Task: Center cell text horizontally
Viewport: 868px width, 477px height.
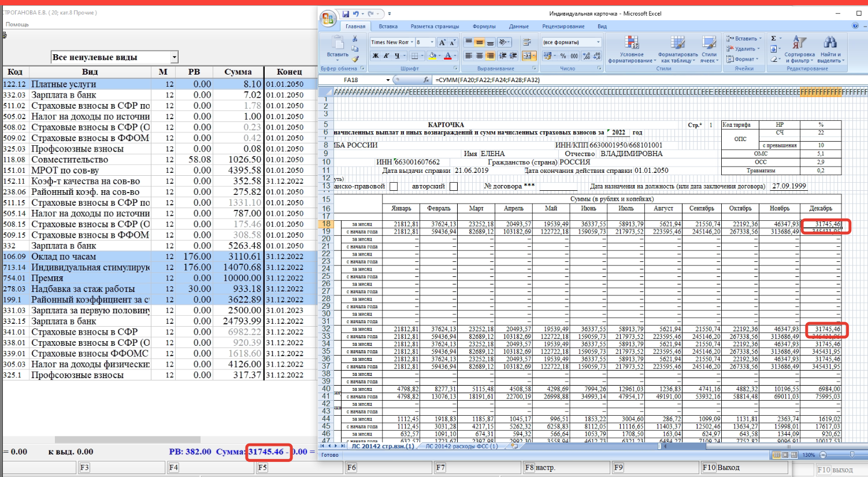Action: [480, 56]
